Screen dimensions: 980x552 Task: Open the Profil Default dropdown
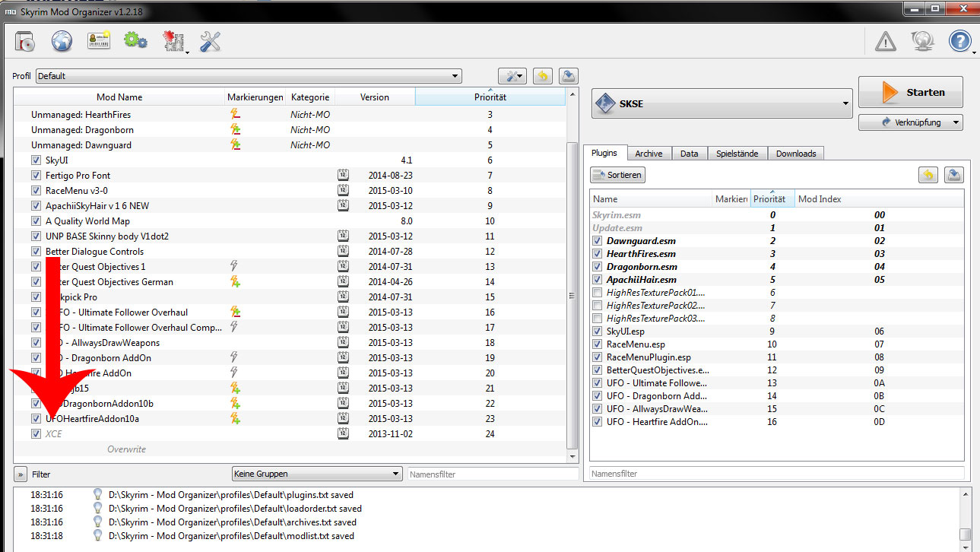click(249, 76)
